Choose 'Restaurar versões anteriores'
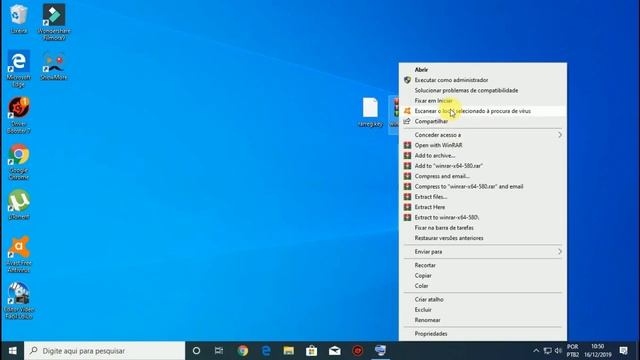Image resolution: width=640 pixels, height=360 pixels. [483, 238]
